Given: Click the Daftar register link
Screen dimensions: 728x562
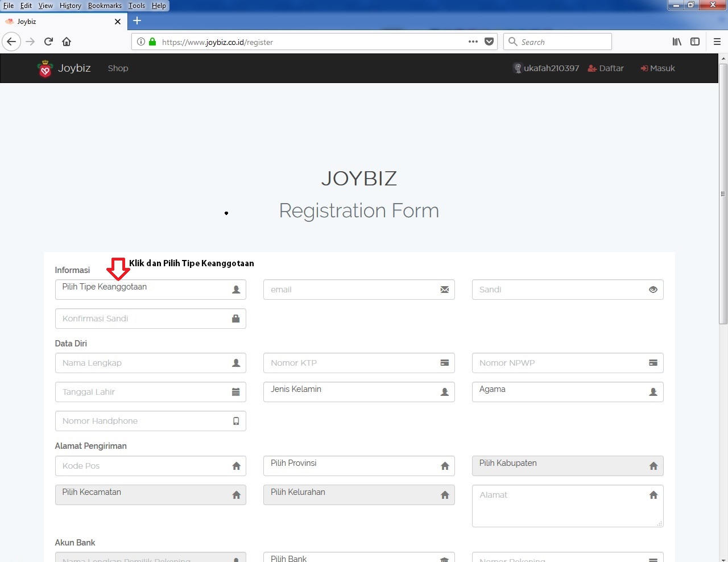Looking at the screenshot, I should 606,68.
